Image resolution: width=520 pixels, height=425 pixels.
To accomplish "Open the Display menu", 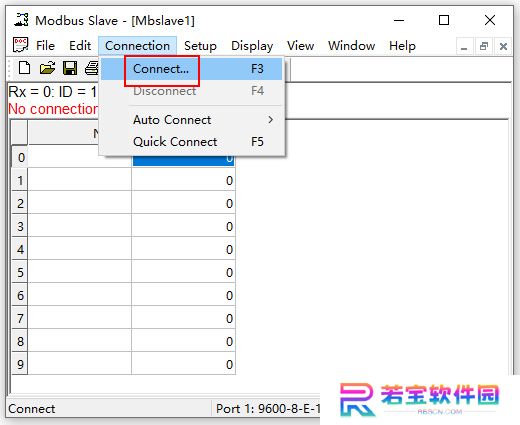I will (252, 46).
